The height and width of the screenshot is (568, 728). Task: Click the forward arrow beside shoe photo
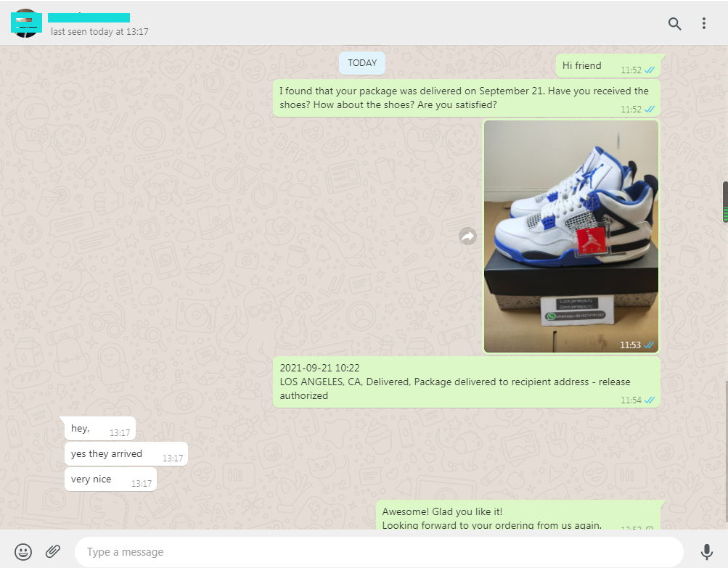pyautogui.click(x=467, y=236)
